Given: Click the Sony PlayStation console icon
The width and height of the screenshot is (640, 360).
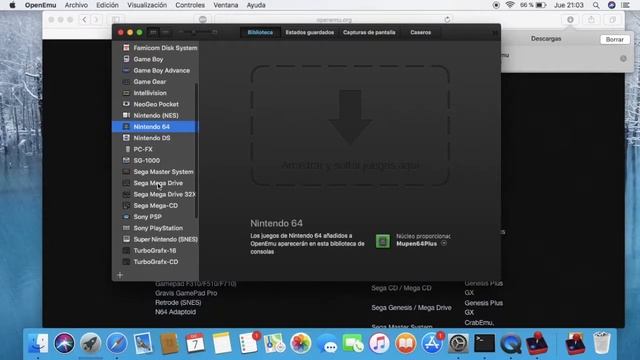Looking at the screenshot, I should pyautogui.click(x=127, y=228).
